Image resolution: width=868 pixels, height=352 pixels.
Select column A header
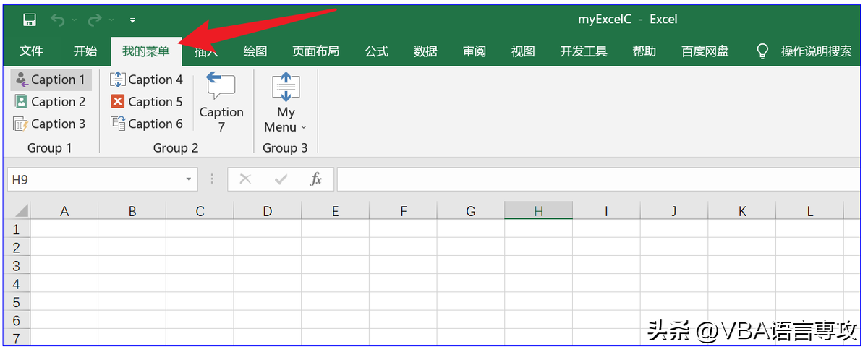click(64, 211)
